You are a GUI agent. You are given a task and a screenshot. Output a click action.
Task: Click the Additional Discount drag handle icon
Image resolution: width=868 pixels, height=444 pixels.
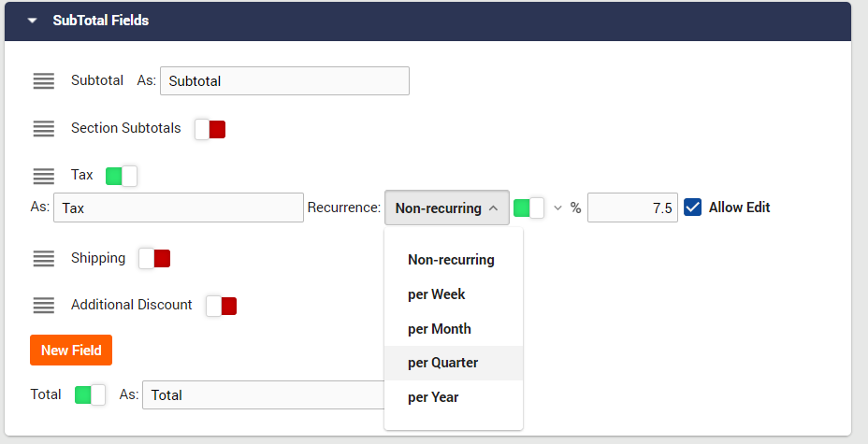coord(44,306)
